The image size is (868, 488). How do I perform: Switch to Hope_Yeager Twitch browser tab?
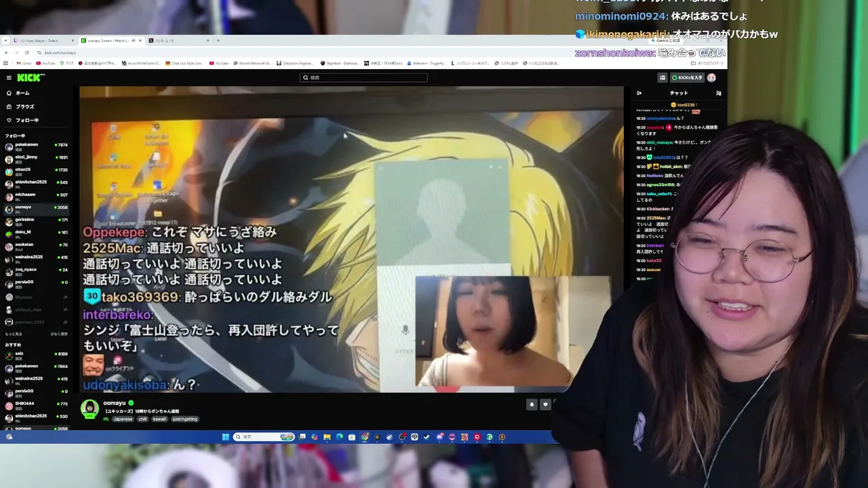point(42,41)
